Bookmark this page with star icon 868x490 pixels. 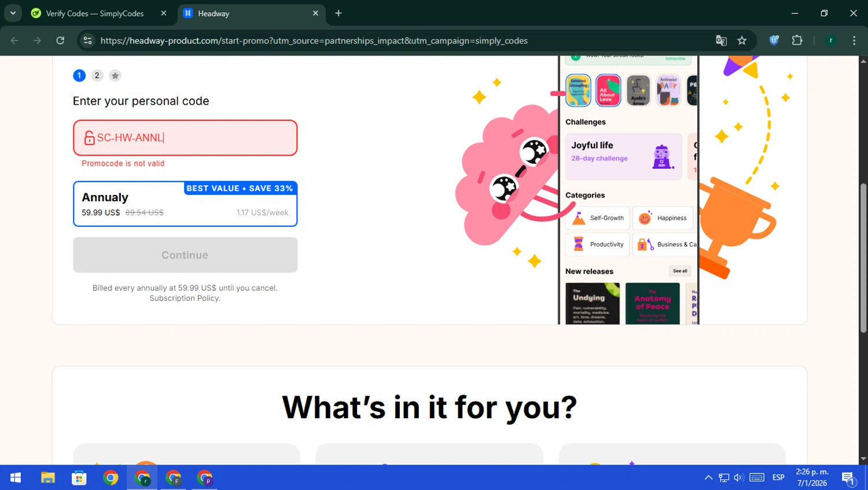click(x=742, y=40)
